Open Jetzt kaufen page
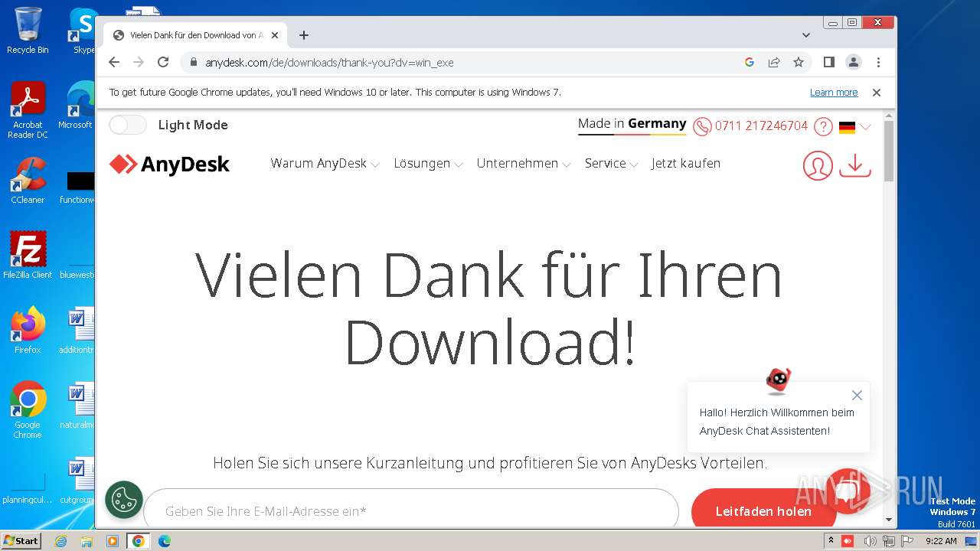Viewport: 980px width, 551px height. pyautogui.click(x=686, y=164)
